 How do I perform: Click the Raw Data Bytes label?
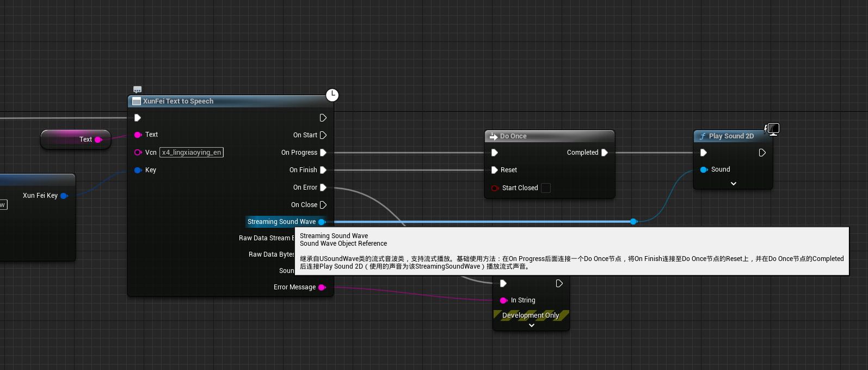(x=272, y=254)
